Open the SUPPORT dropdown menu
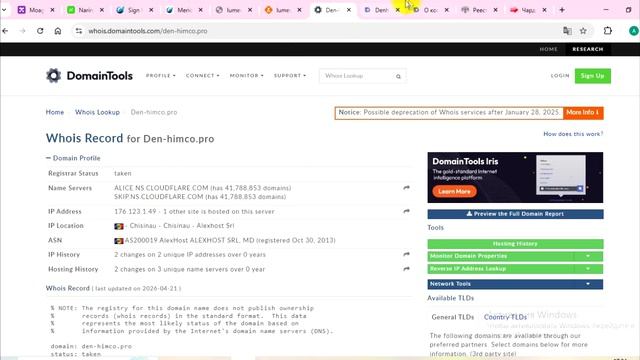 (290, 76)
